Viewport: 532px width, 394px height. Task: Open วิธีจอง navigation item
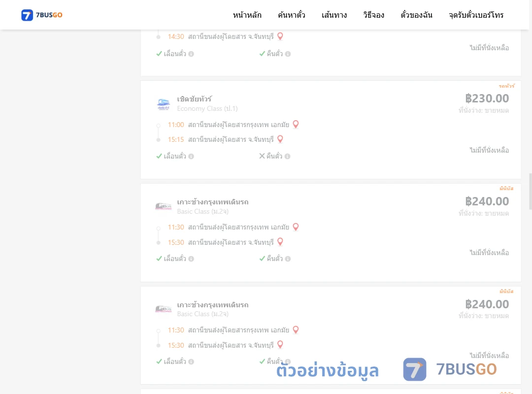tap(373, 15)
